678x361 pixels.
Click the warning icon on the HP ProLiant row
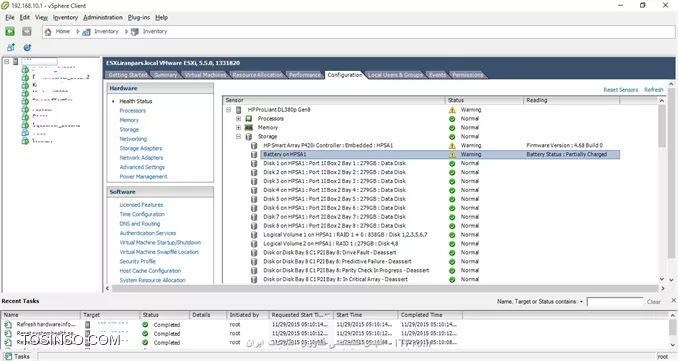[452, 110]
